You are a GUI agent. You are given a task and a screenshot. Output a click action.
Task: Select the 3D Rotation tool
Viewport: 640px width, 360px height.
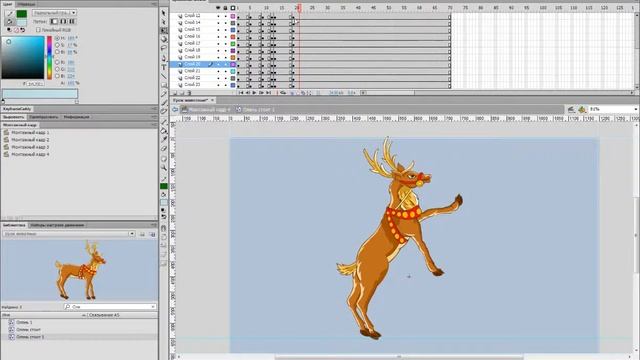coord(164,40)
